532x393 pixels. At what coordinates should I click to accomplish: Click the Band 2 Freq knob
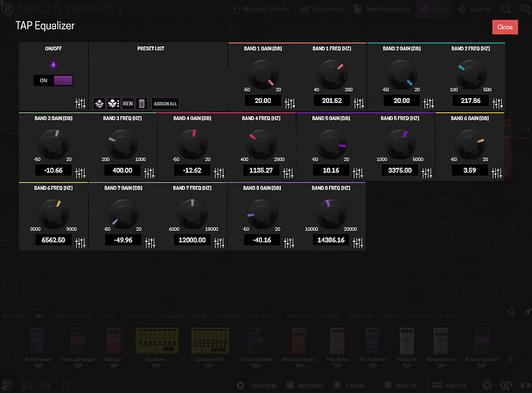pos(471,75)
